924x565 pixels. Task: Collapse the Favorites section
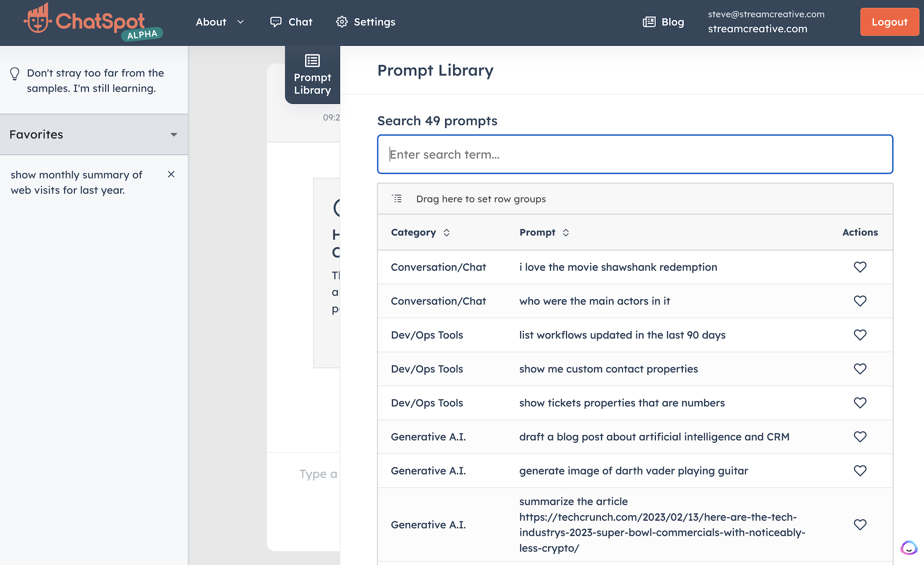[x=173, y=135]
